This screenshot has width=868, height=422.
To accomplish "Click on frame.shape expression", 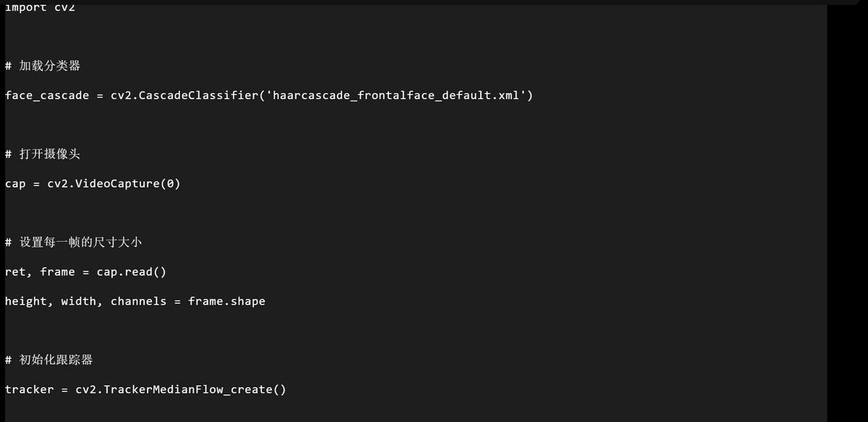I will 227,302.
